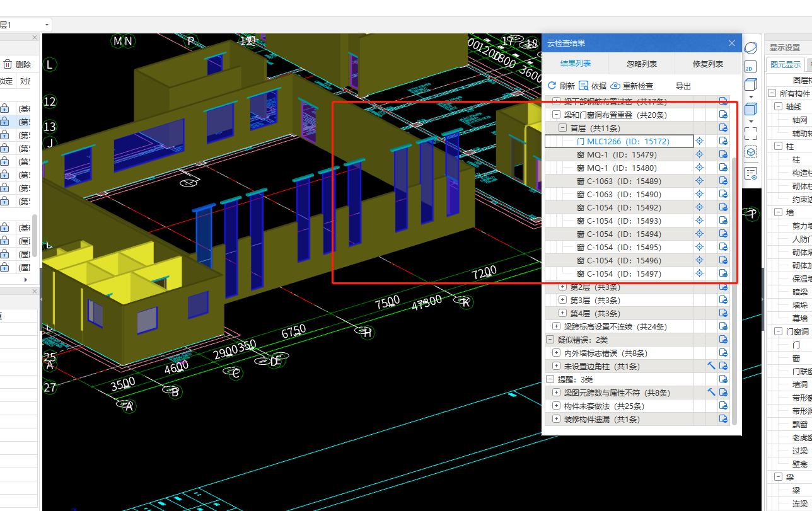
Task: Select the 门 MLC1266 (ID: 15172) row
Action: (619, 141)
